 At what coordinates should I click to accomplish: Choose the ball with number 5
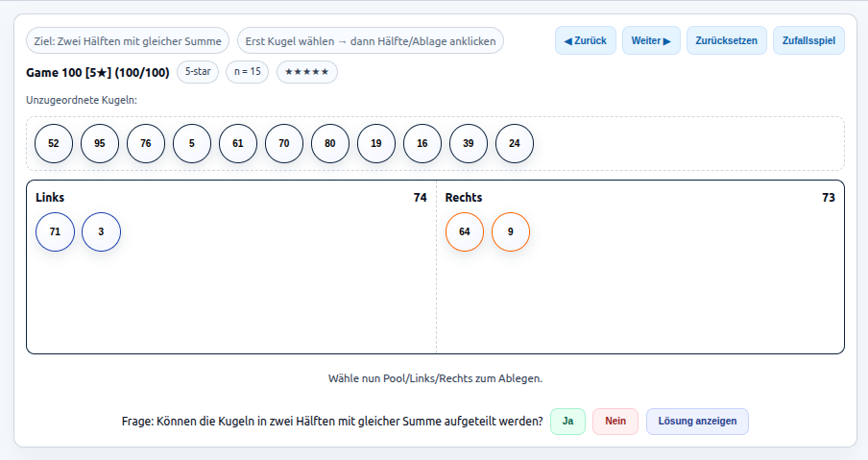tap(192, 143)
